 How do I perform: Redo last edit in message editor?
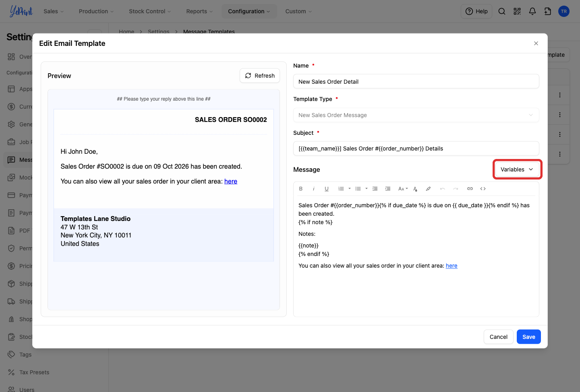[456, 189]
